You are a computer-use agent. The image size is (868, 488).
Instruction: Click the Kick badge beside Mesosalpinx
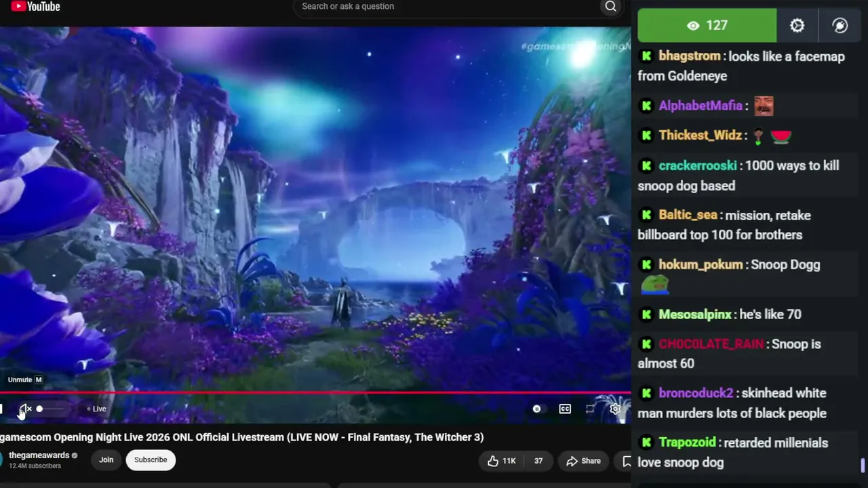tap(646, 314)
